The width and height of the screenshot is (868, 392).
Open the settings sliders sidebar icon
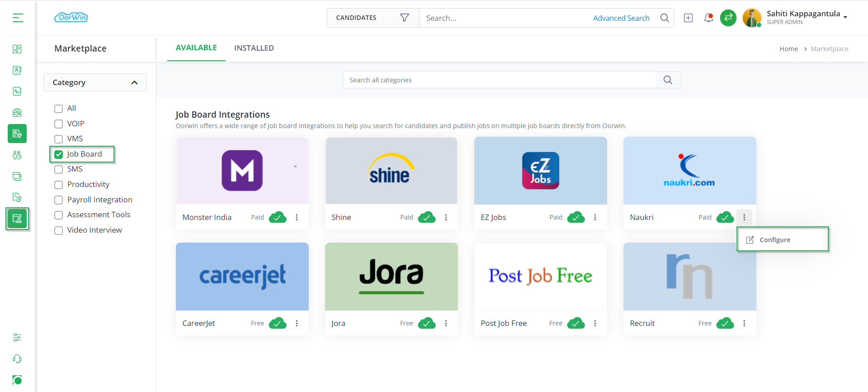[x=17, y=338]
